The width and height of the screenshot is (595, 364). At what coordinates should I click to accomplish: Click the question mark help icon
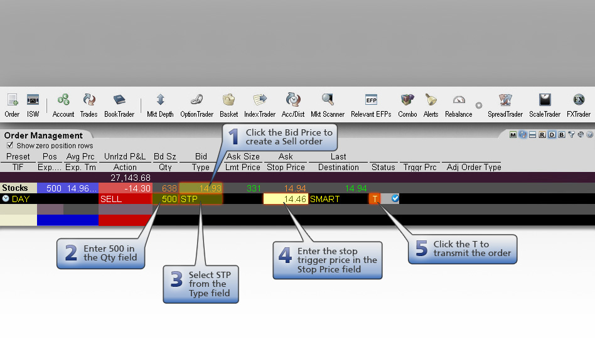coord(590,134)
